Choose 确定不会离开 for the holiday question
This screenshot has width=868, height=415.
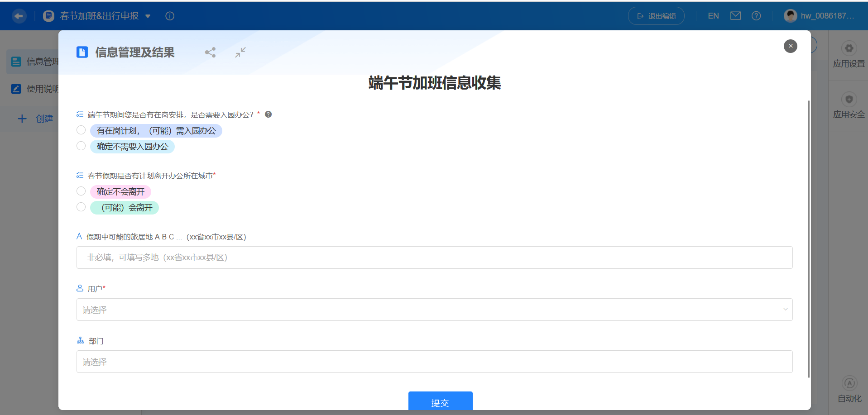click(x=81, y=191)
